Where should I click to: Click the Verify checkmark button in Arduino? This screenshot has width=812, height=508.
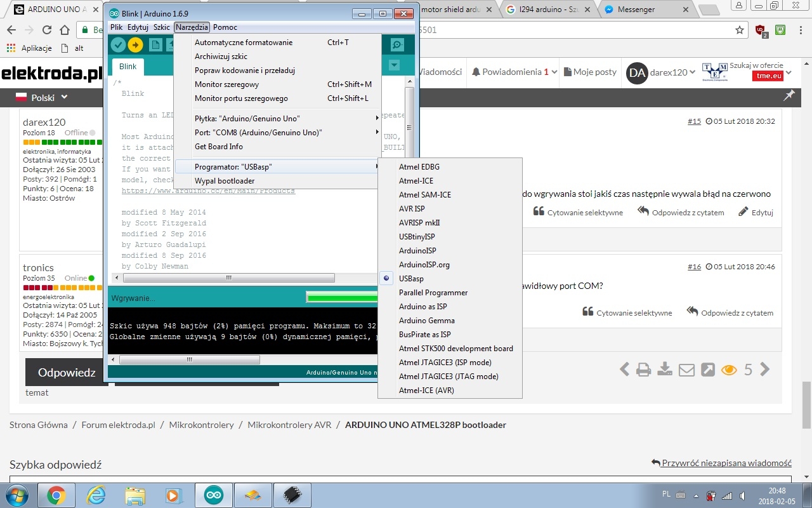(118, 44)
